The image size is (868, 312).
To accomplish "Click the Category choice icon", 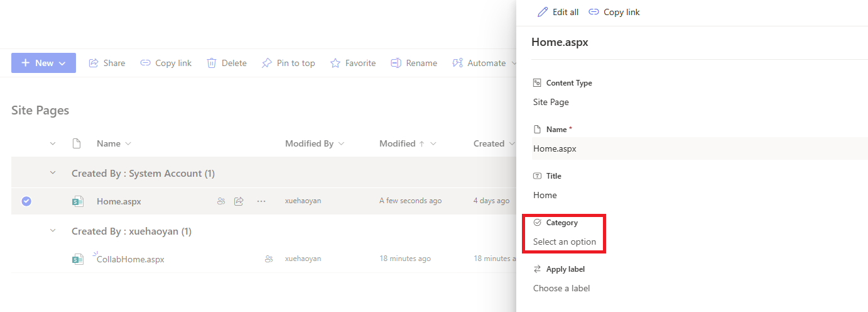I will click(x=537, y=222).
